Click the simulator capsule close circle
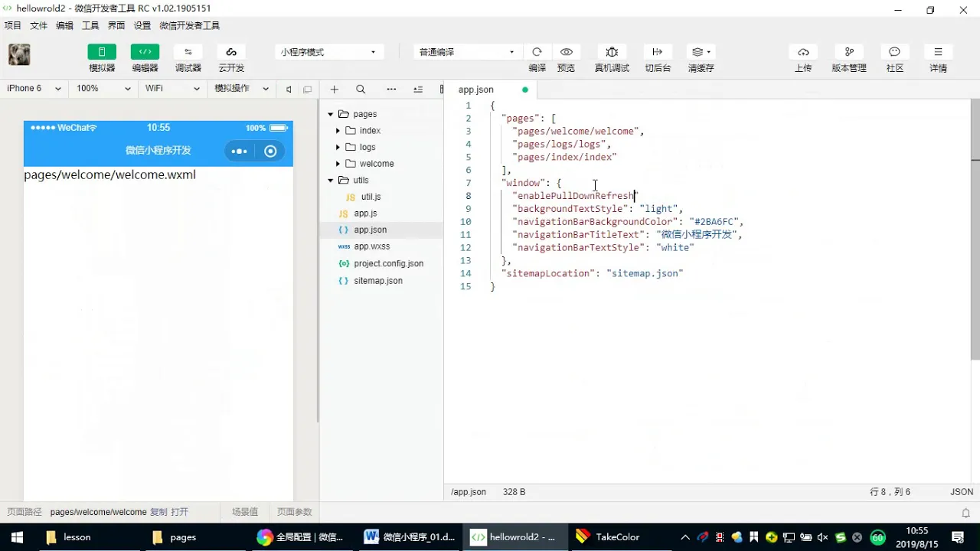This screenshot has width=980, height=551. point(270,151)
